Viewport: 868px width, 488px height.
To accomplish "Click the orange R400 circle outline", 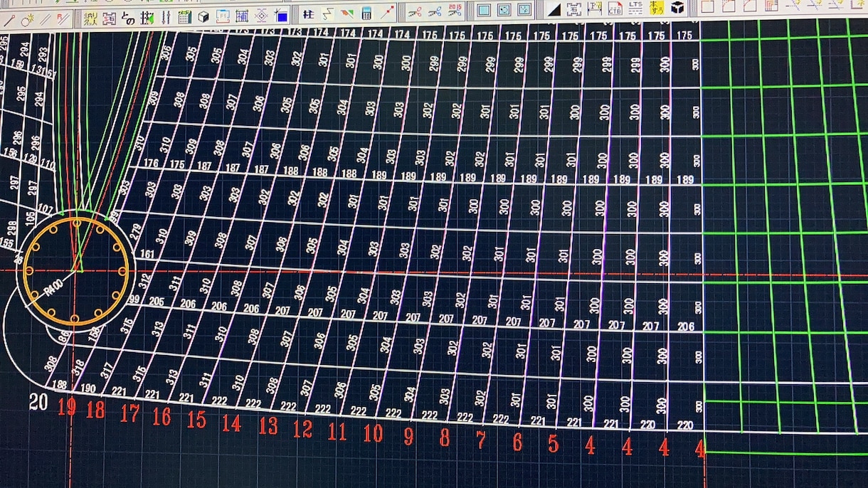I will 75,271.
